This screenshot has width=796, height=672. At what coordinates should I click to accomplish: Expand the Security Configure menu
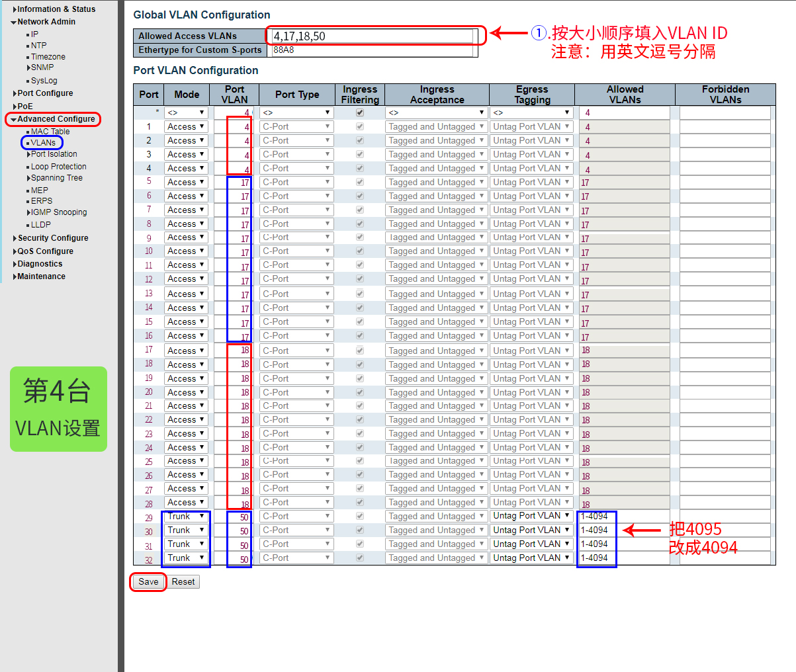tap(52, 238)
